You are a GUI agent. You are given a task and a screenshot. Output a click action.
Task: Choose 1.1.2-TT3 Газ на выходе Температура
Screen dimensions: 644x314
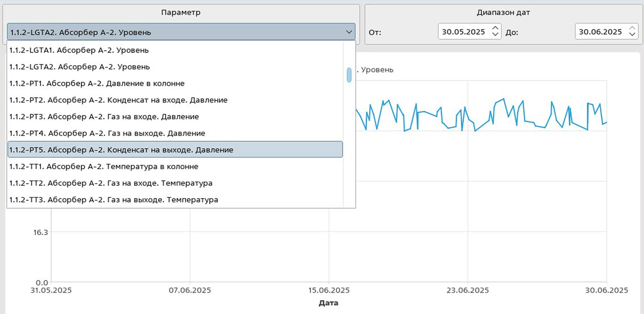coord(113,200)
